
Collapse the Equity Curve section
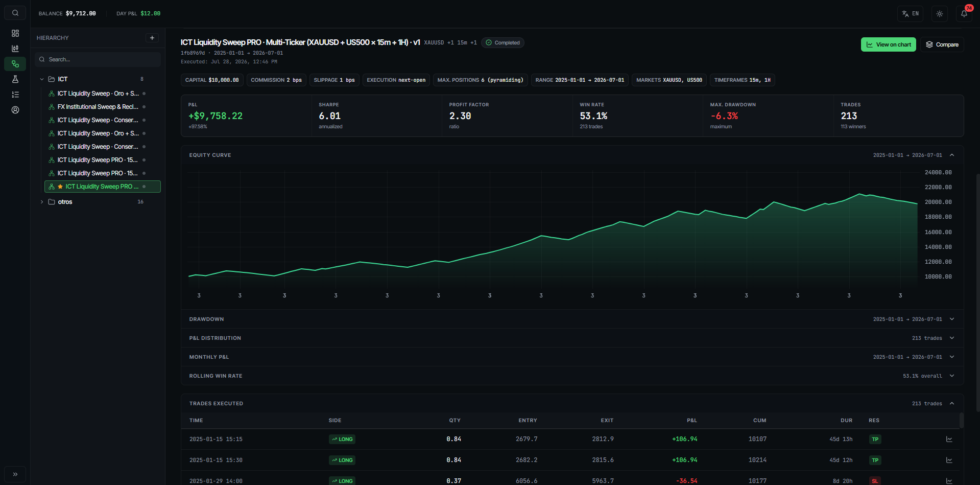952,155
